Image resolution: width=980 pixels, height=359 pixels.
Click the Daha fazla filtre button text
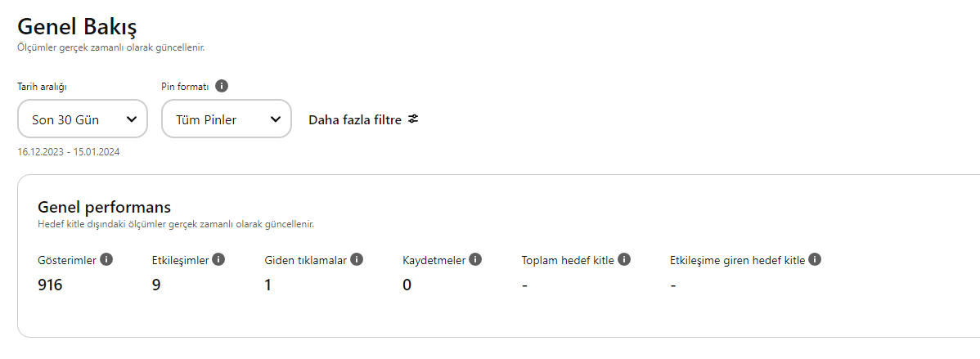pos(355,120)
